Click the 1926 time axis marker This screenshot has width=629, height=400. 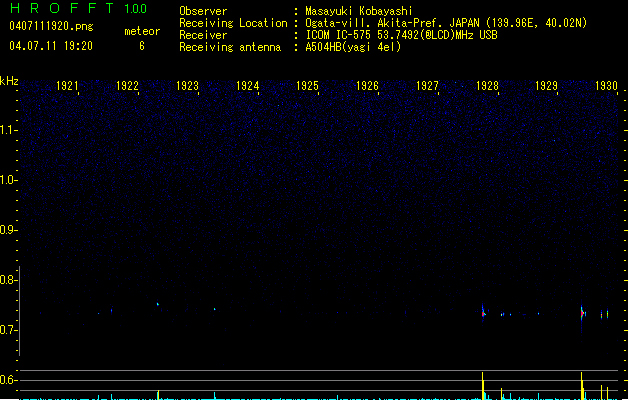(367, 85)
